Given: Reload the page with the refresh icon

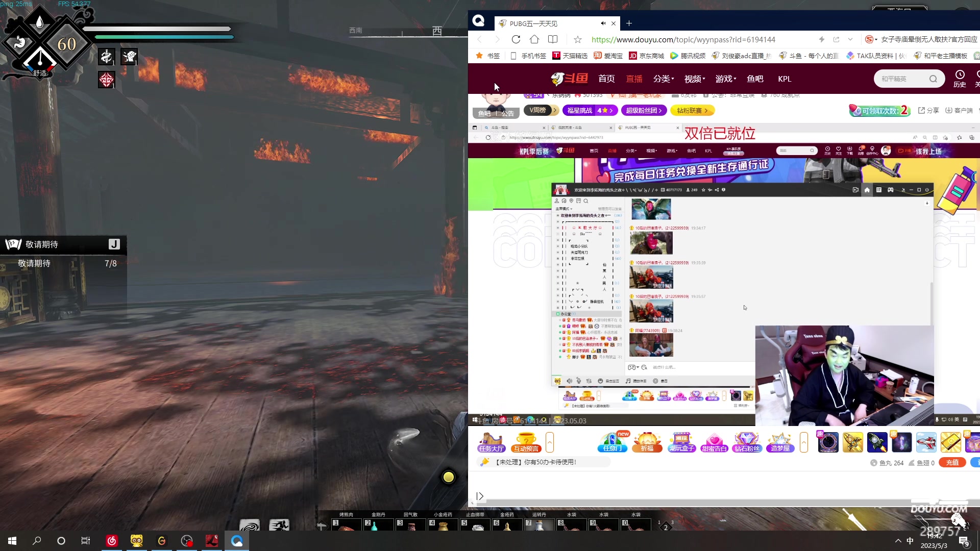Looking at the screenshot, I should pos(516,39).
